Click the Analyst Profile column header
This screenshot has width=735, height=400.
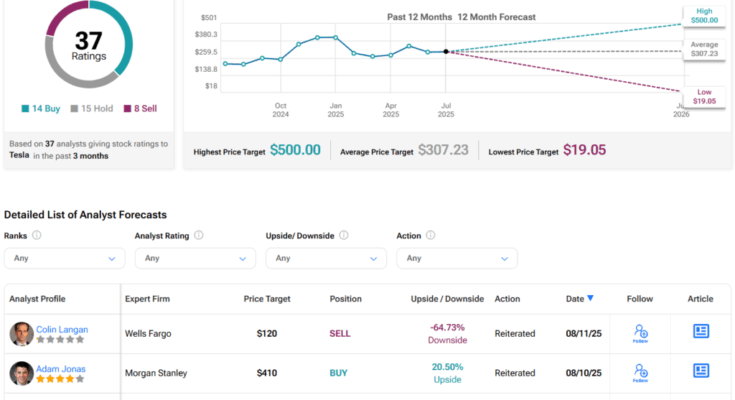tap(38, 299)
